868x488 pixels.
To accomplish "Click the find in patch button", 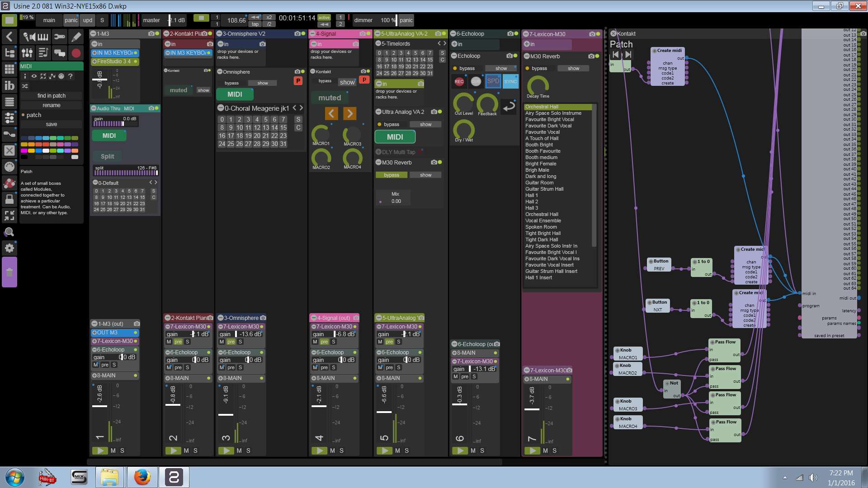I will click(x=52, y=96).
